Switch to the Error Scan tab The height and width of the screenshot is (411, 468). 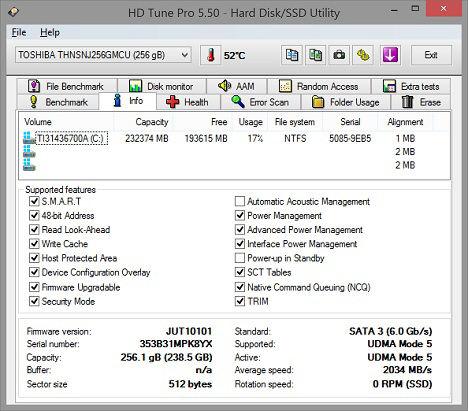[x=261, y=102]
